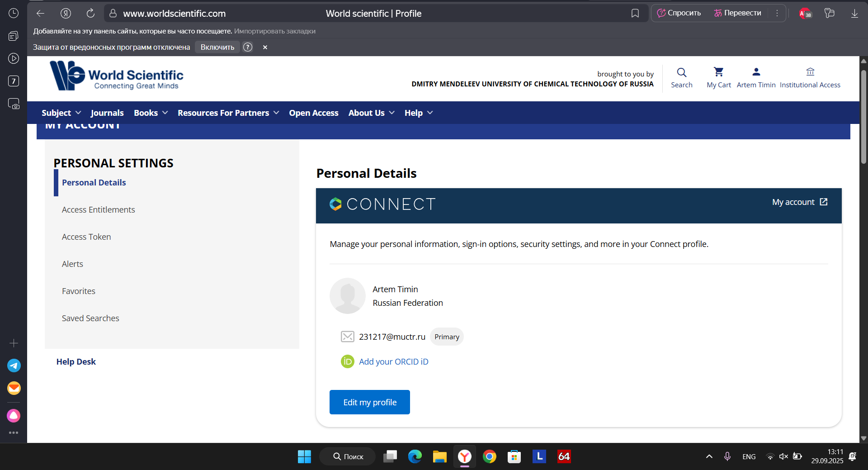
Task: Click Add your ORCID iD link
Action: (393, 361)
